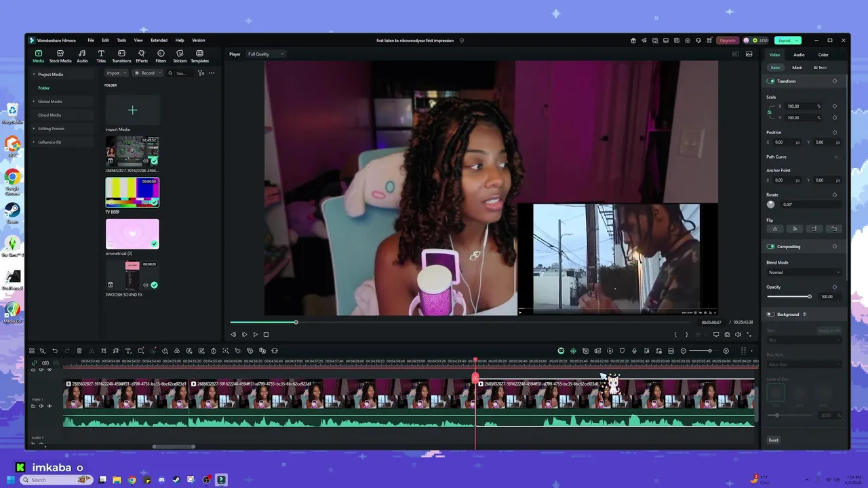
Task: Zoom out timeline with minus icon
Action: 684,351
